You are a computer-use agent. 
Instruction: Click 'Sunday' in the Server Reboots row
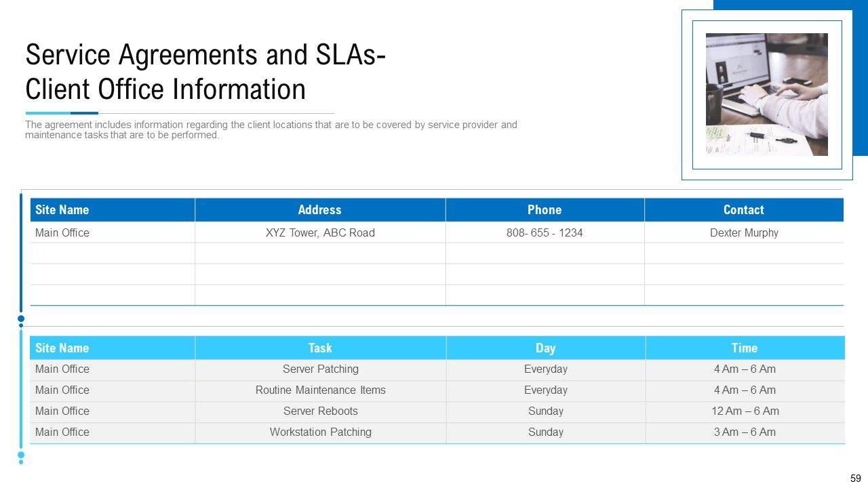(546, 411)
